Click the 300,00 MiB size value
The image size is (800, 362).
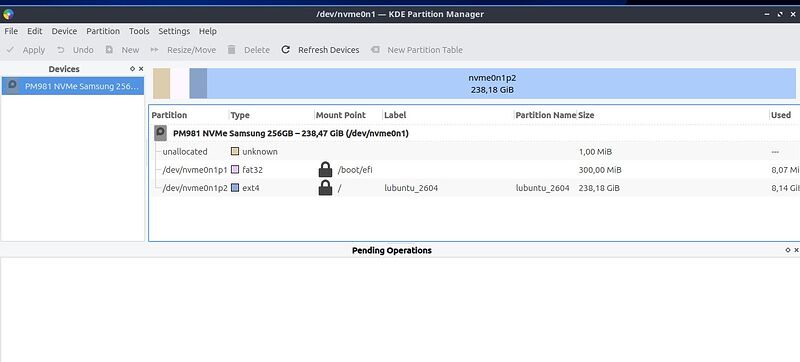(600, 170)
